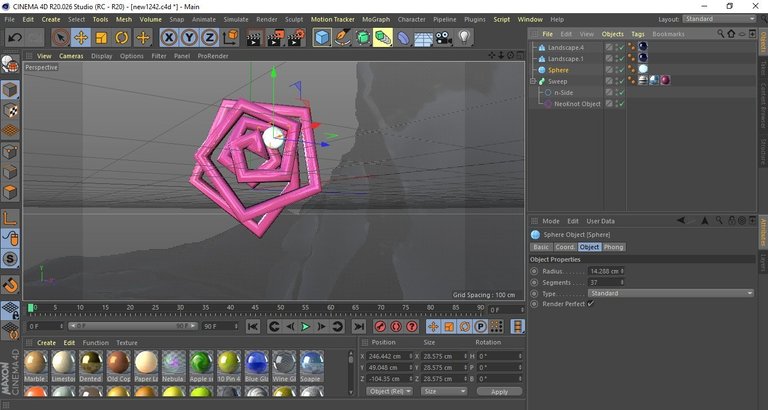Viewport: 768px width, 410px height.
Task: Open the Size mode dropdown
Action: pos(444,391)
